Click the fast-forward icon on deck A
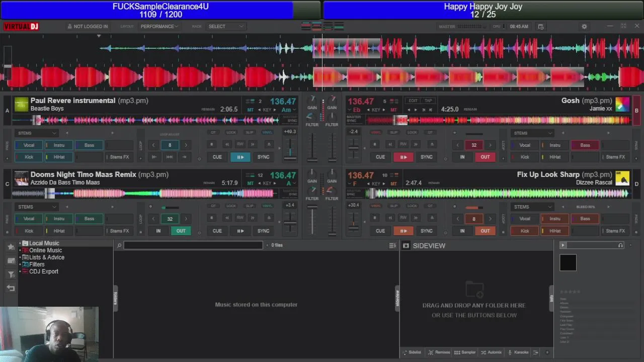 click(x=253, y=144)
